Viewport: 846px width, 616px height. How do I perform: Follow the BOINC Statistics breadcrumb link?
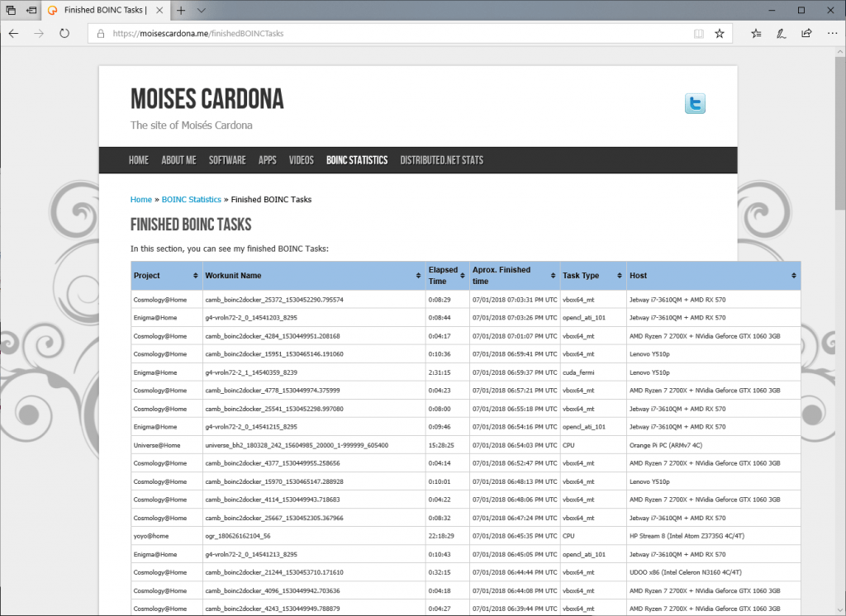coord(191,199)
